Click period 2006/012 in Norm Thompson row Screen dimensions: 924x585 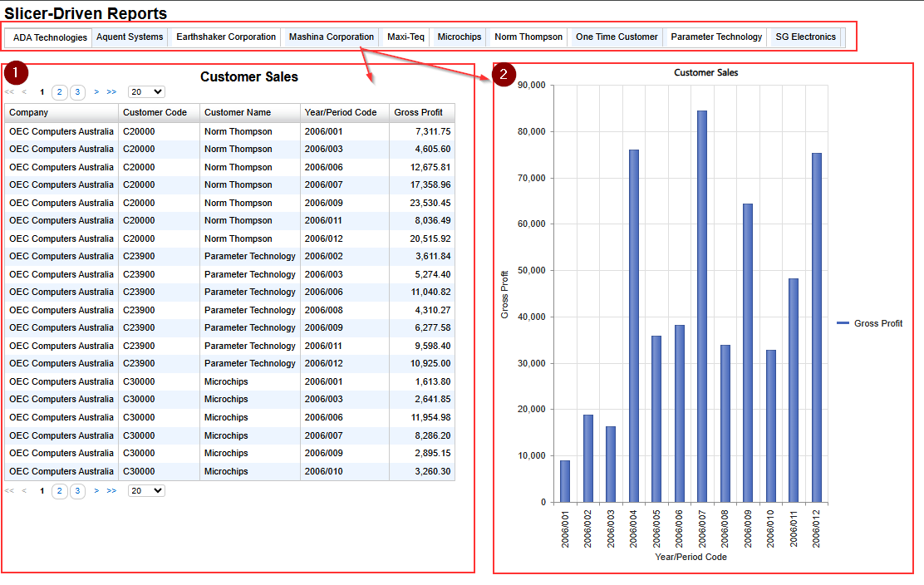[x=323, y=238]
